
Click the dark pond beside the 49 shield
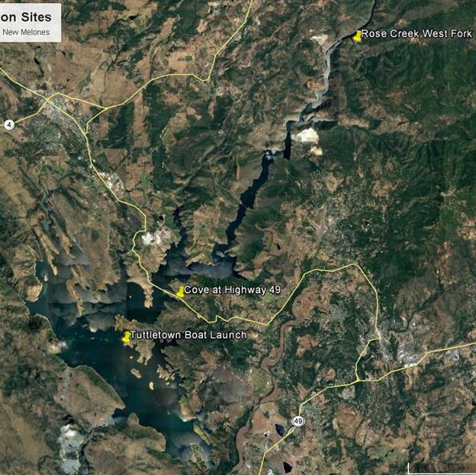coord(279,429)
